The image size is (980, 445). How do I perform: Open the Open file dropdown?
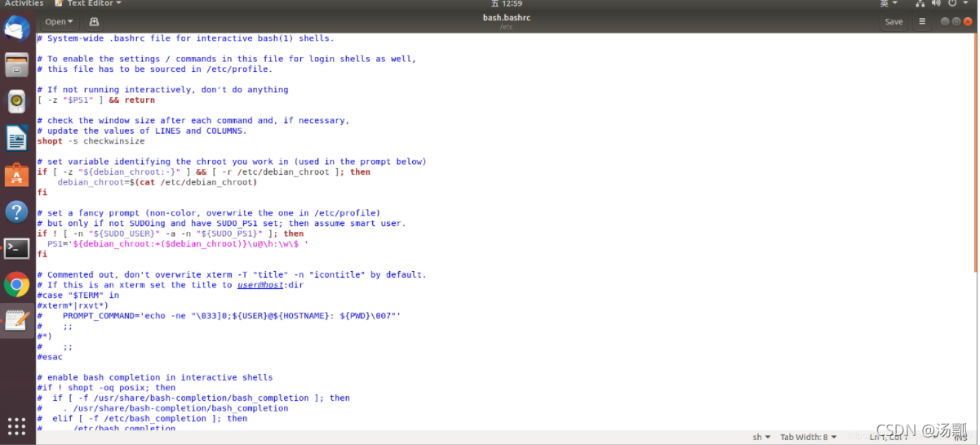[x=59, y=22]
